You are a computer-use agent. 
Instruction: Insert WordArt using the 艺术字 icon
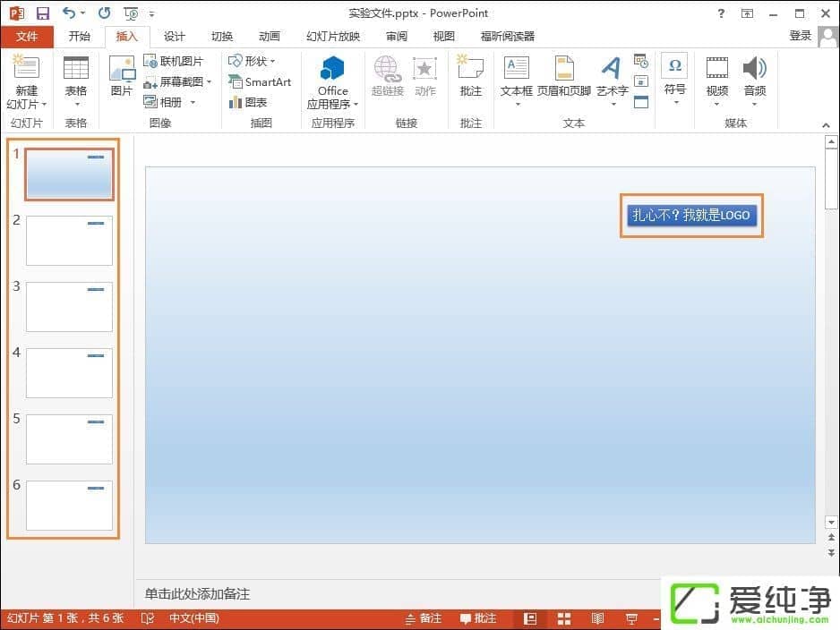611,76
